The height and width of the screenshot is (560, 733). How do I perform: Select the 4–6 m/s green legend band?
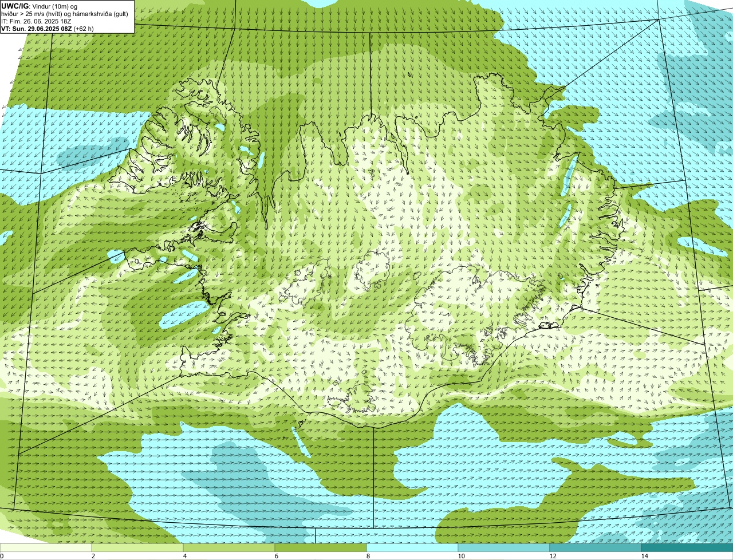[x=229, y=548]
